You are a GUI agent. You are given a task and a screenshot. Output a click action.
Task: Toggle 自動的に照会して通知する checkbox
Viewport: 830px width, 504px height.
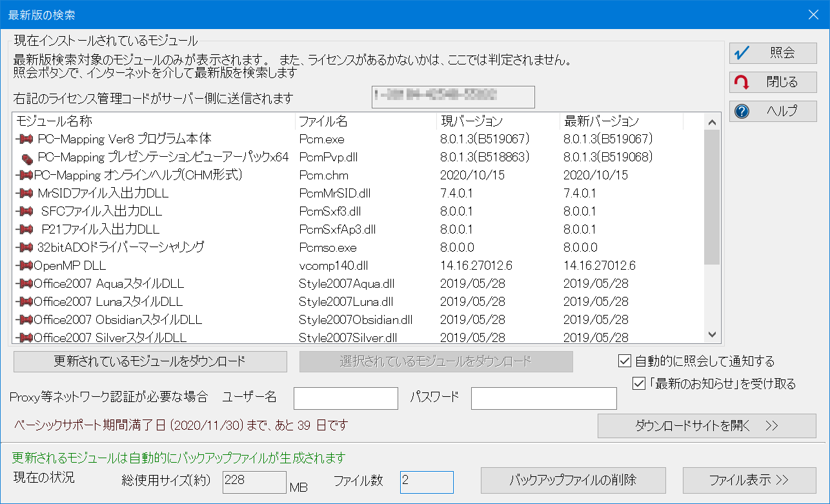point(624,361)
